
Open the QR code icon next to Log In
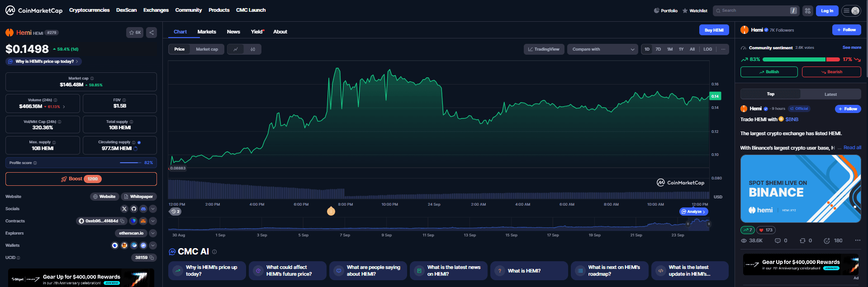807,11
